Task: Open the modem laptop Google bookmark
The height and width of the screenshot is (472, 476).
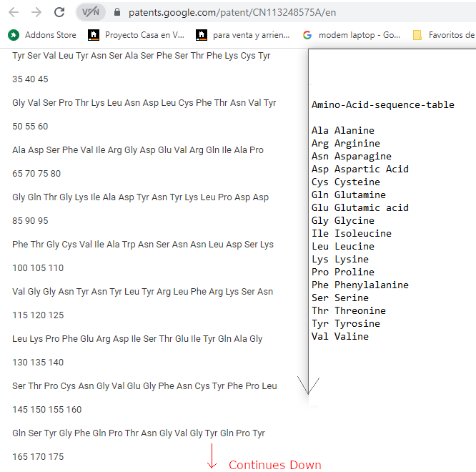Action: [359, 34]
